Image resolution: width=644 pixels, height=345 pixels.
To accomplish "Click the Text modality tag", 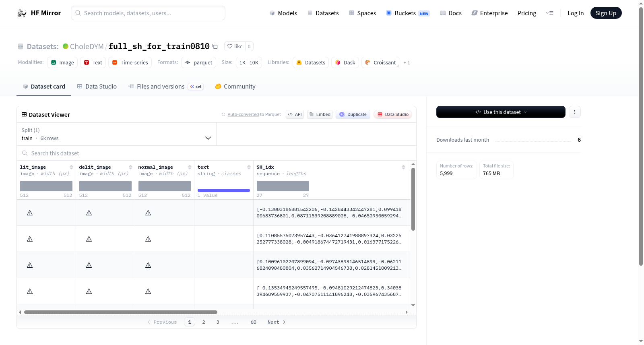I will (93, 62).
